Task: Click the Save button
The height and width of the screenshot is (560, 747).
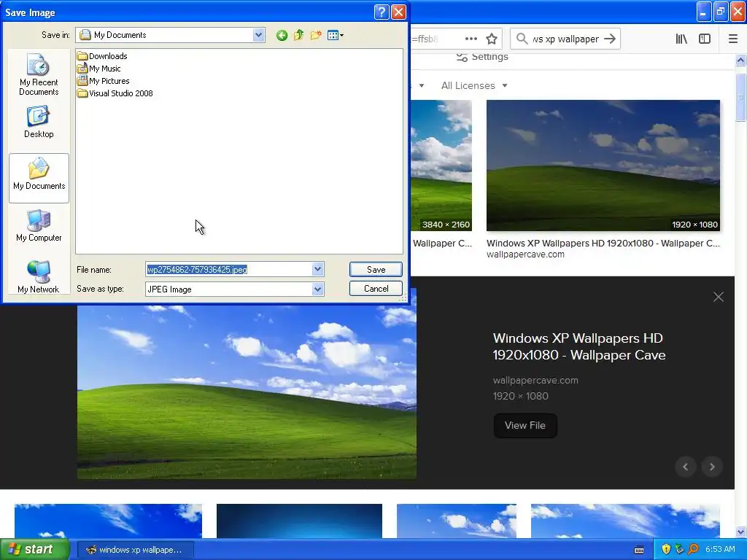Action: coord(376,270)
